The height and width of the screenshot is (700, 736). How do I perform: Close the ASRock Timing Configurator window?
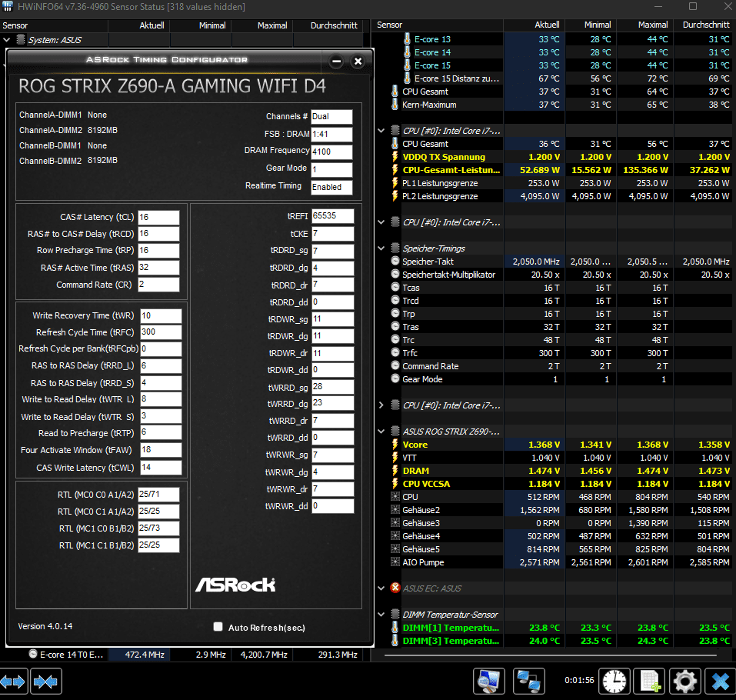358,61
